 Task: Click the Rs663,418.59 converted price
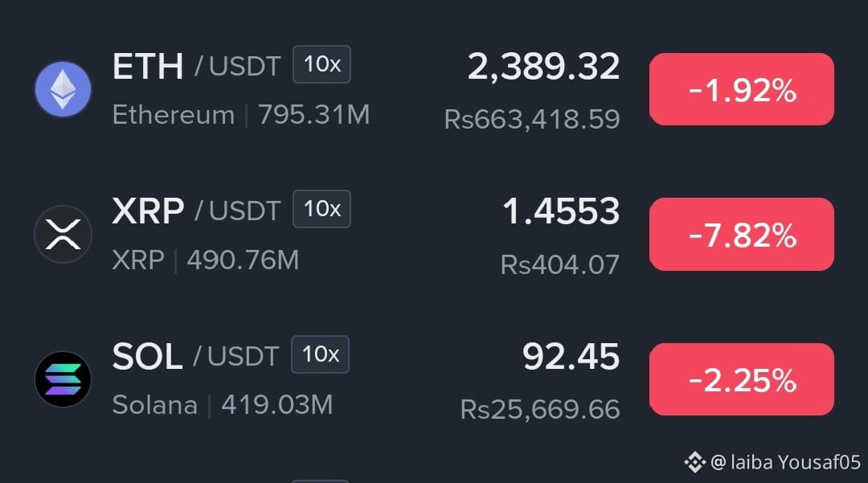tap(532, 120)
